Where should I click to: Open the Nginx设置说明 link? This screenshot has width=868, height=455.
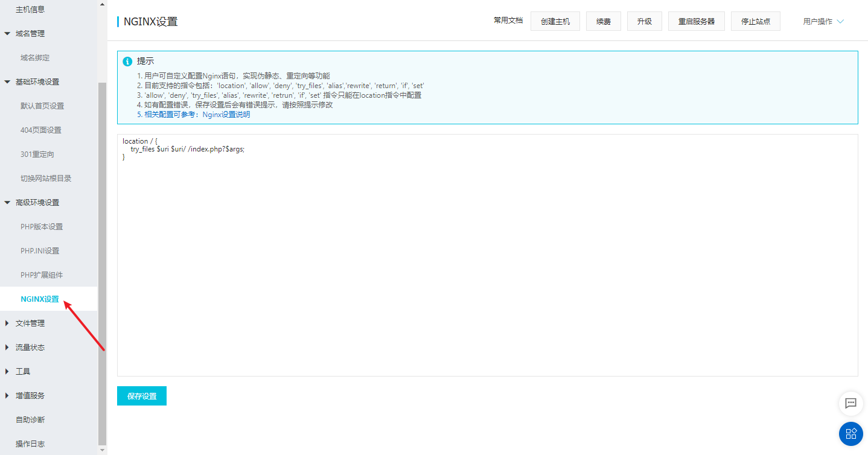226,115
